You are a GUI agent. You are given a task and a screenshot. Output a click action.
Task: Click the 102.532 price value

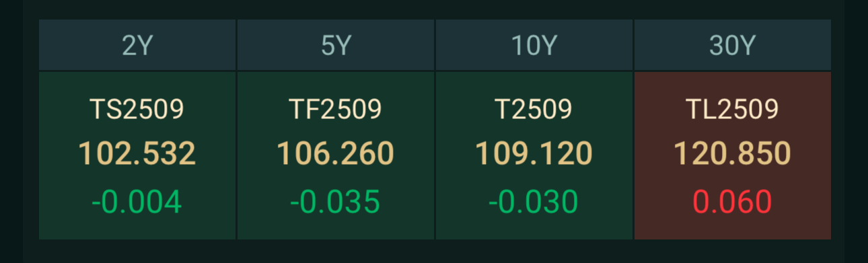tap(137, 154)
